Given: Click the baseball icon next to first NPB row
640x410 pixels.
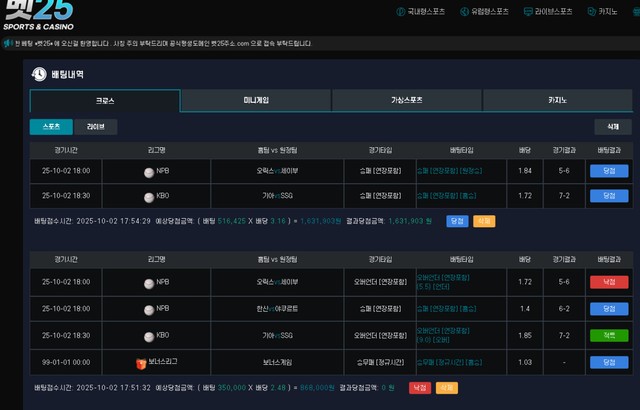Looking at the screenshot, I should [149, 171].
